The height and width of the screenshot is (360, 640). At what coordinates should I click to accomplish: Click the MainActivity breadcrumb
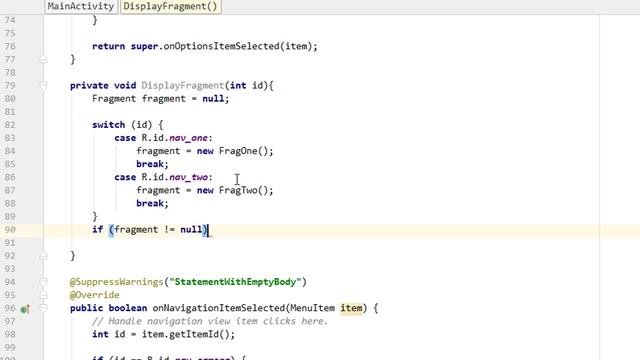pos(81,7)
